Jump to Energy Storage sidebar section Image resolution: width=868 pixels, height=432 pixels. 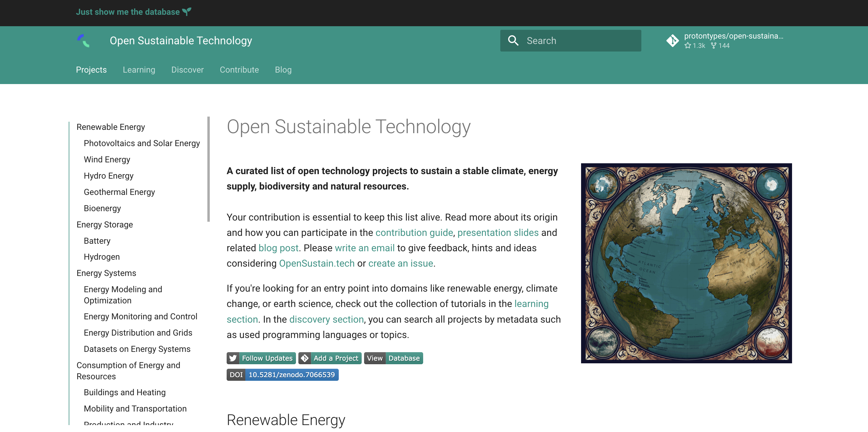(x=105, y=225)
